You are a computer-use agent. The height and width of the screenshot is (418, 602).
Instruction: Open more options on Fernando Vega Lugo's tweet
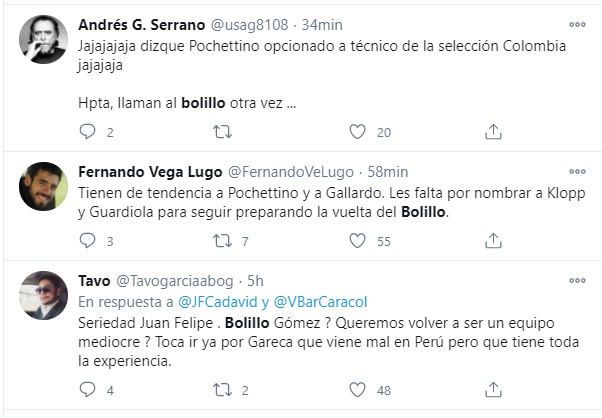577,171
